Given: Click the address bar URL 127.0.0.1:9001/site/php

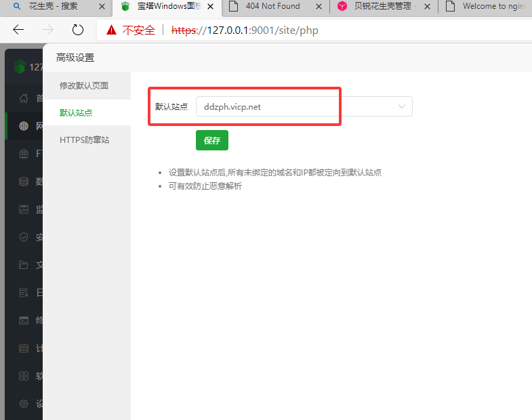Looking at the screenshot, I should (x=245, y=30).
